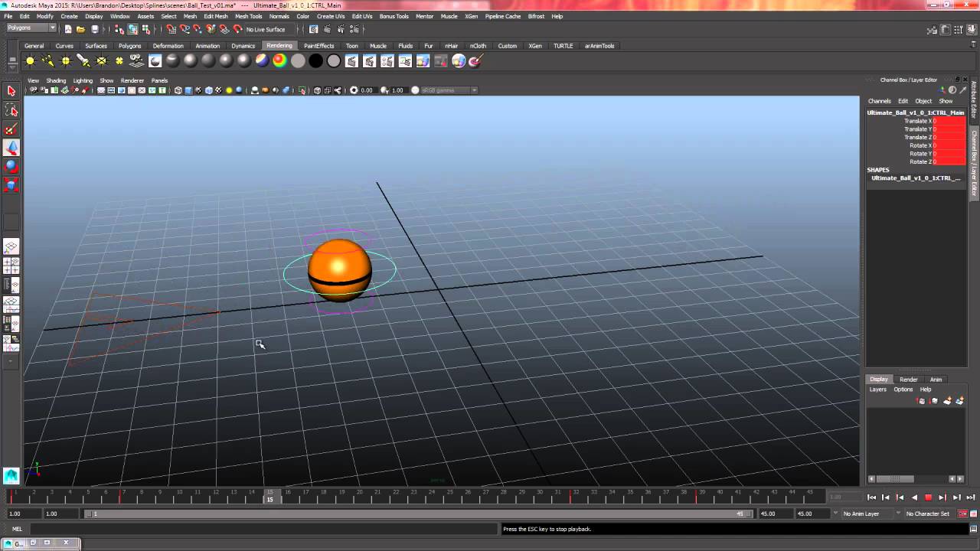This screenshot has width=980, height=551.
Task: Click the Translate Y red keyed value field
Action: coord(949,129)
